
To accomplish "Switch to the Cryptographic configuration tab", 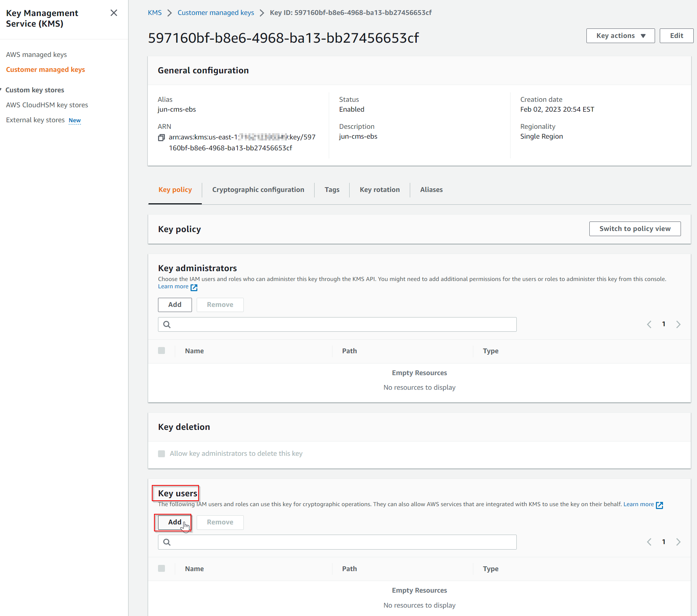I will click(258, 189).
